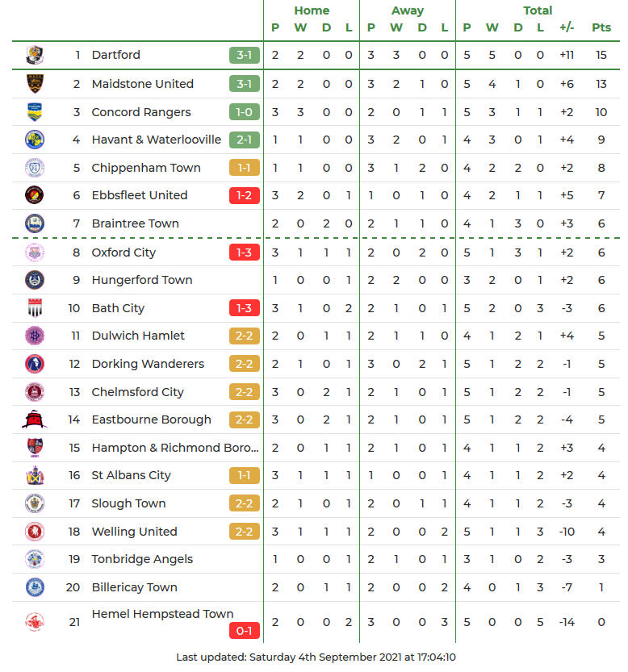Open Havant & Waterlooville team link
The height and width of the screenshot is (672, 628).
tap(156, 140)
